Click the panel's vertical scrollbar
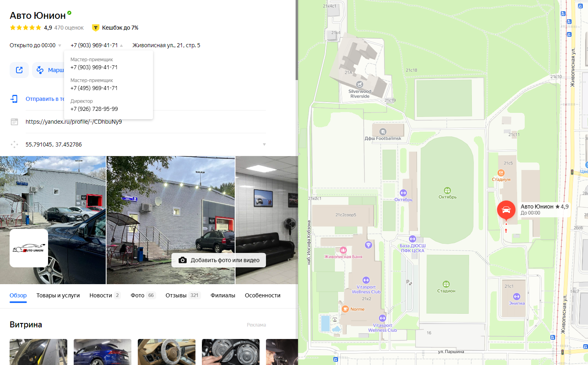This screenshot has width=588, height=365. pyautogui.click(x=297, y=40)
